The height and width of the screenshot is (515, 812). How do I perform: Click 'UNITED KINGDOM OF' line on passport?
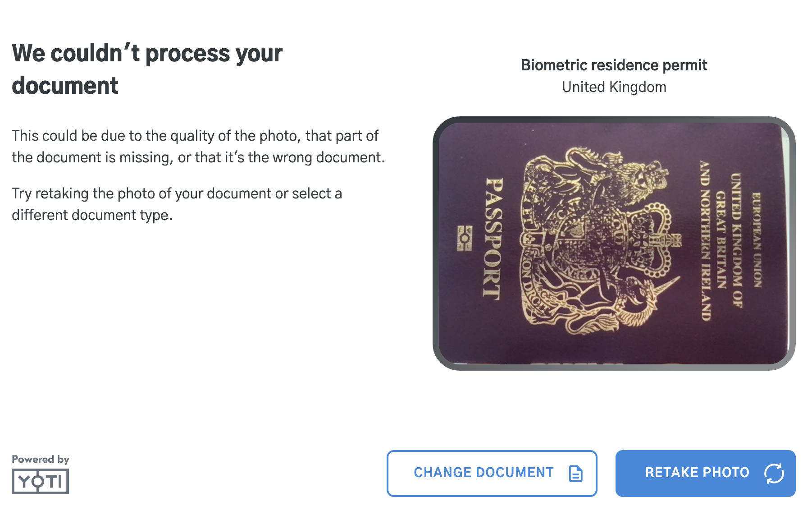[x=736, y=239]
